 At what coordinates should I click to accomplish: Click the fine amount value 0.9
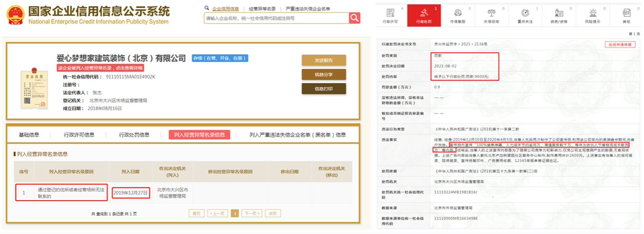(437, 87)
